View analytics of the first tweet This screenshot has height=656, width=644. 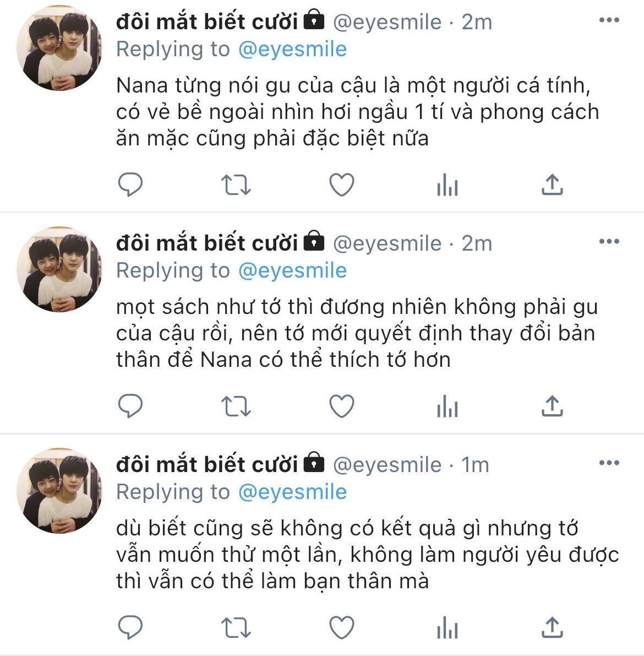point(447,185)
